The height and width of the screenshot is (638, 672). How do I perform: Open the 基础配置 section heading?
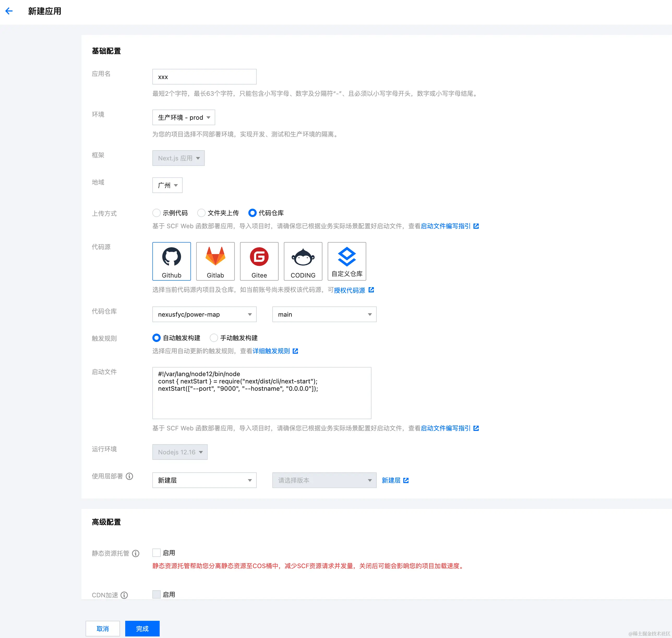point(106,51)
